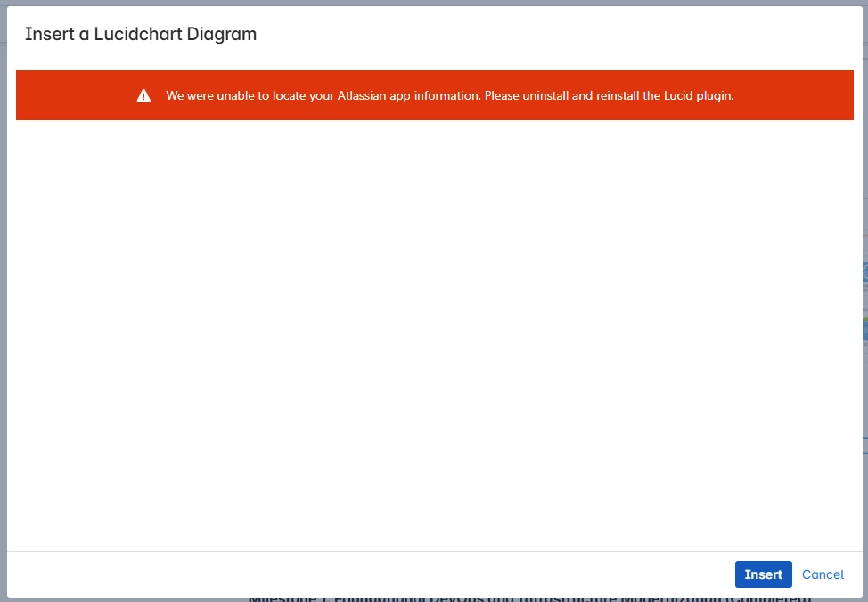Click the warning triangle icon in the error banner
The height and width of the screenshot is (602, 868).
coord(144,95)
